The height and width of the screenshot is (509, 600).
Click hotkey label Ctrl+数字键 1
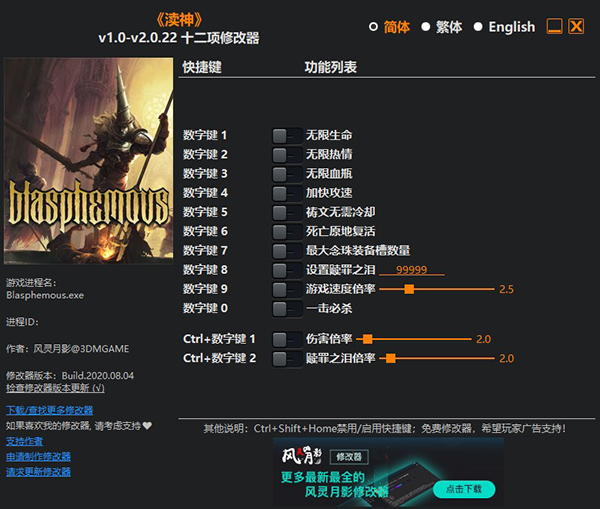click(x=219, y=339)
